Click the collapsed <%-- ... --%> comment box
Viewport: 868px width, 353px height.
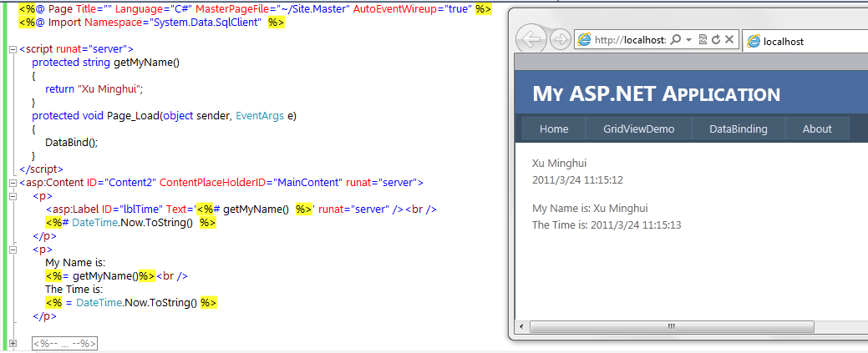click(65, 344)
